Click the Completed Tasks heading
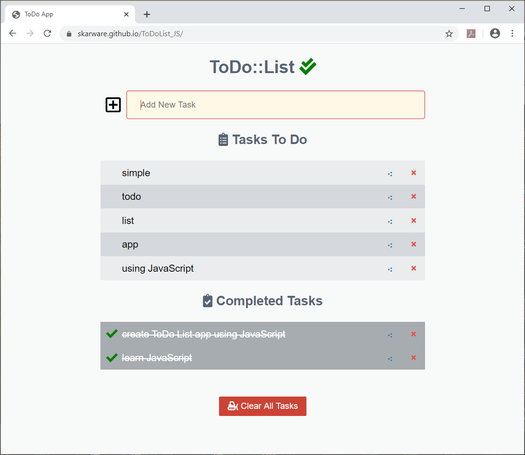Image resolution: width=525 pixels, height=455 pixels. point(269,301)
